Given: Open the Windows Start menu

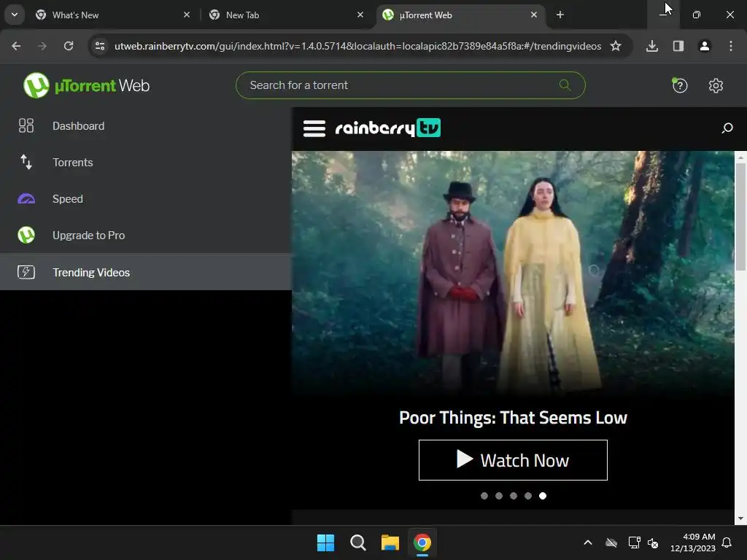Looking at the screenshot, I should pyautogui.click(x=326, y=542).
